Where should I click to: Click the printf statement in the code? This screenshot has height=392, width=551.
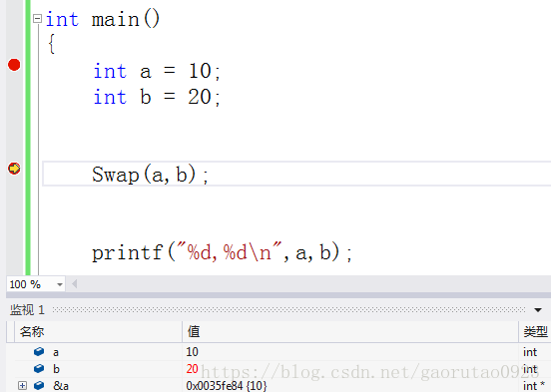pyautogui.click(x=222, y=252)
